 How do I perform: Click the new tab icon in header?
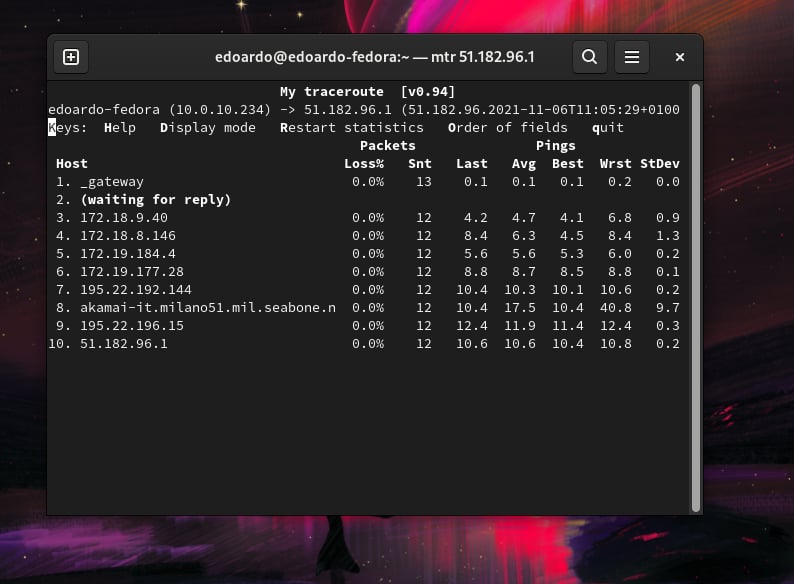click(71, 57)
